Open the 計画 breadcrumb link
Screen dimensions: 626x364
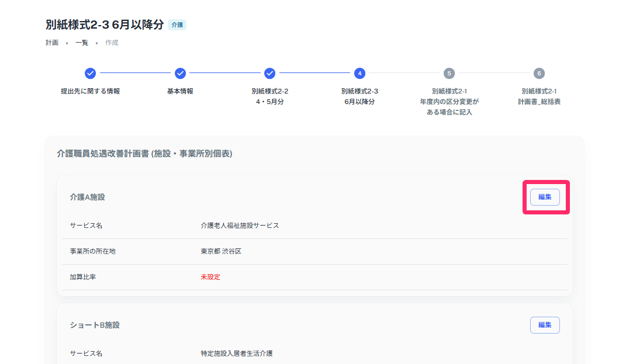[x=52, y=43]
